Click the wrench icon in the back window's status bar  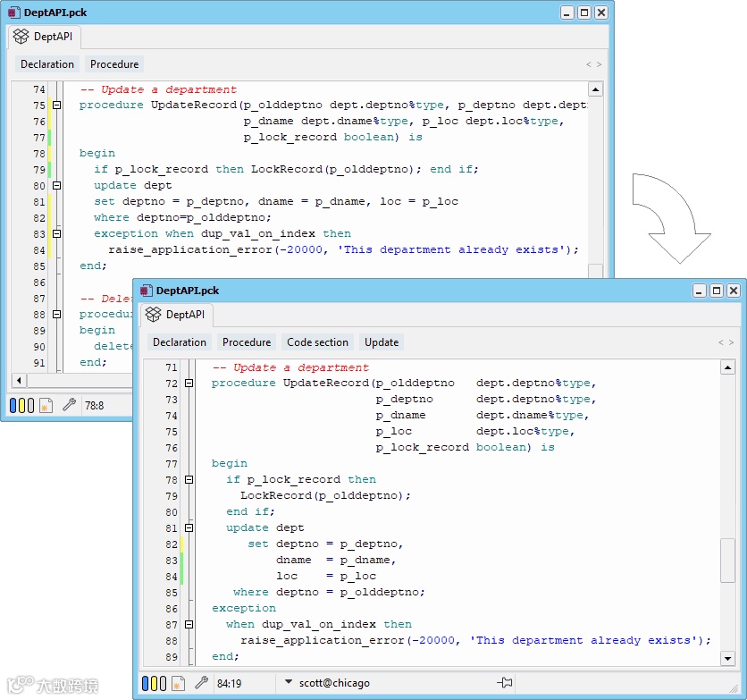click(x=69, y=406)
